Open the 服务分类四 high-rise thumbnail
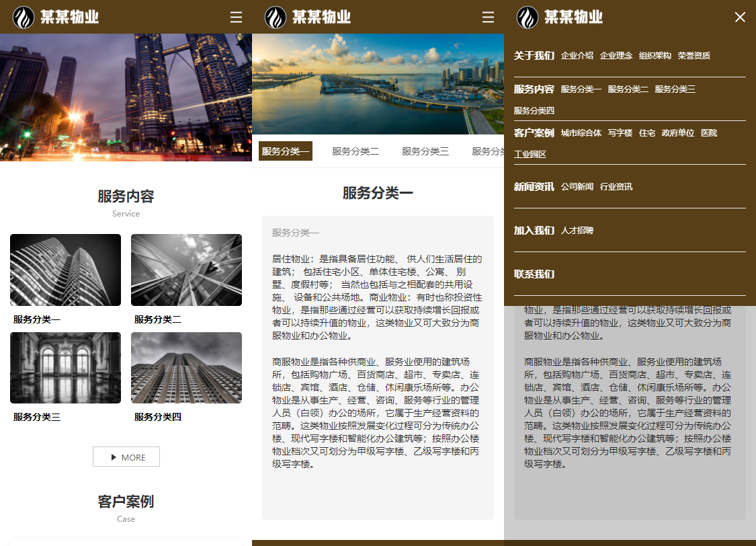This screenshot has height=546, width=756. pyautogui.click(x=187, y=368)
